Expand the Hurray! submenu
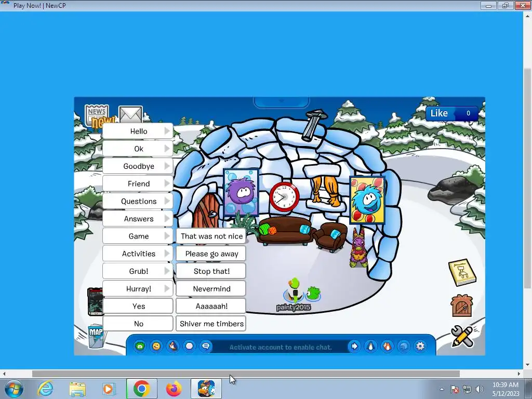 [x=138, y=289]
